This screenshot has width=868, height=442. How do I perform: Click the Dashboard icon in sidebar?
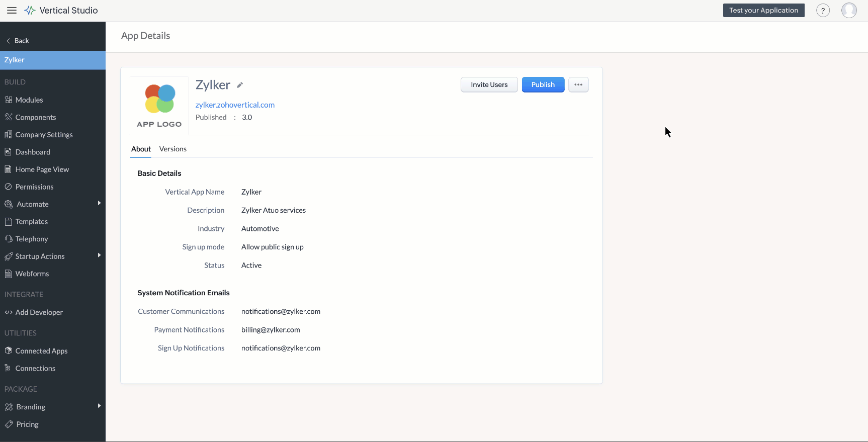8,152
